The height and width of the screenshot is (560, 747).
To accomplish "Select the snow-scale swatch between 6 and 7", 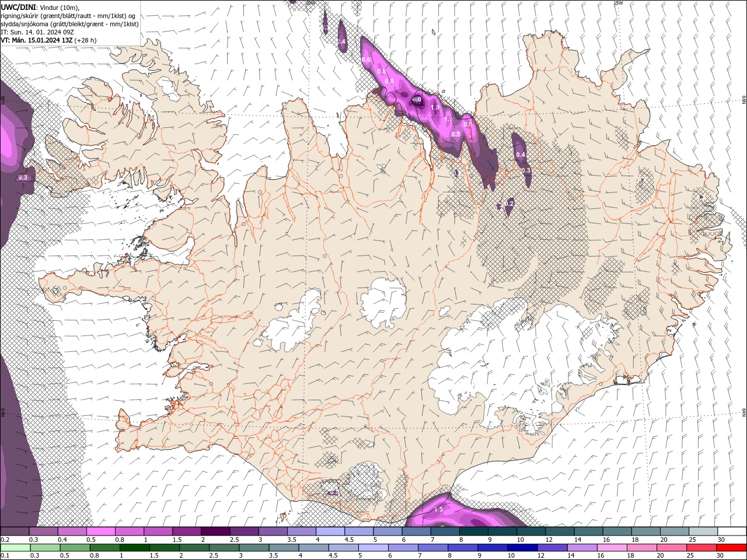I will point(416,531).
